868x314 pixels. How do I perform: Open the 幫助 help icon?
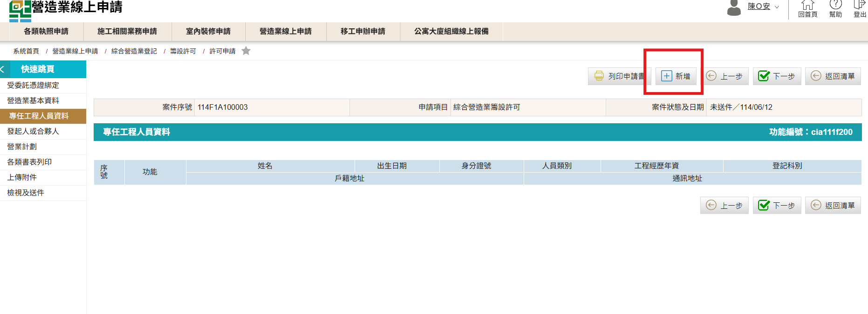tap(835, 8)
